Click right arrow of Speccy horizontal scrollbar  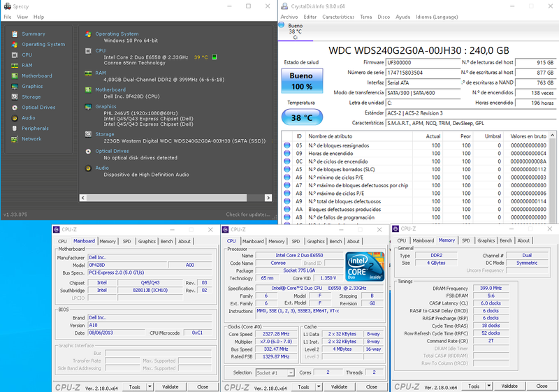click(x=268, y=198)
